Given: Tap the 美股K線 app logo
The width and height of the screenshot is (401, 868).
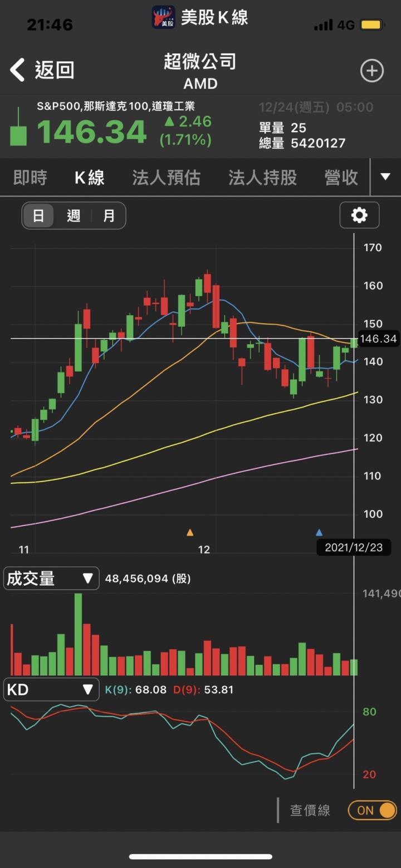Looking at the screenshot, I should pos(164,17).
